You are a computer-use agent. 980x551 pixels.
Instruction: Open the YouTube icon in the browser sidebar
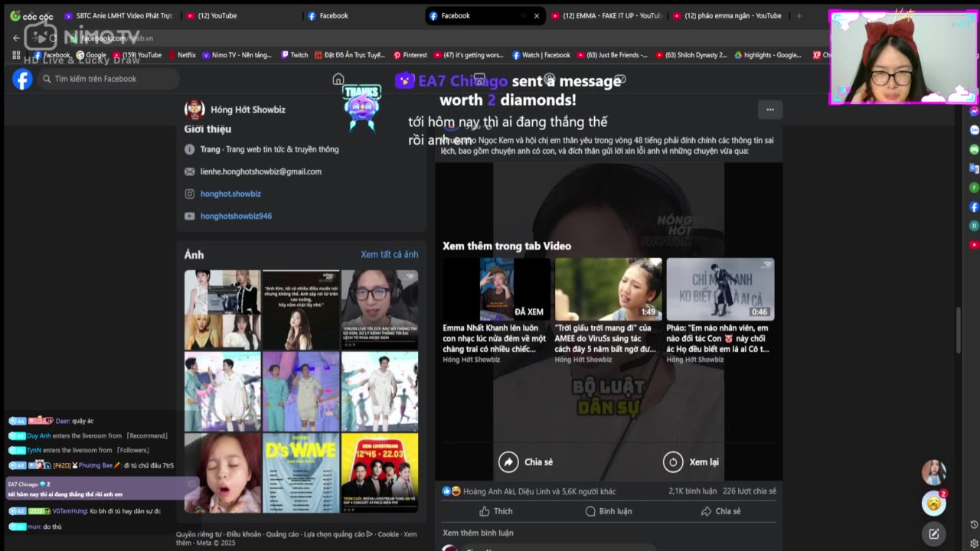pos(974,245)
